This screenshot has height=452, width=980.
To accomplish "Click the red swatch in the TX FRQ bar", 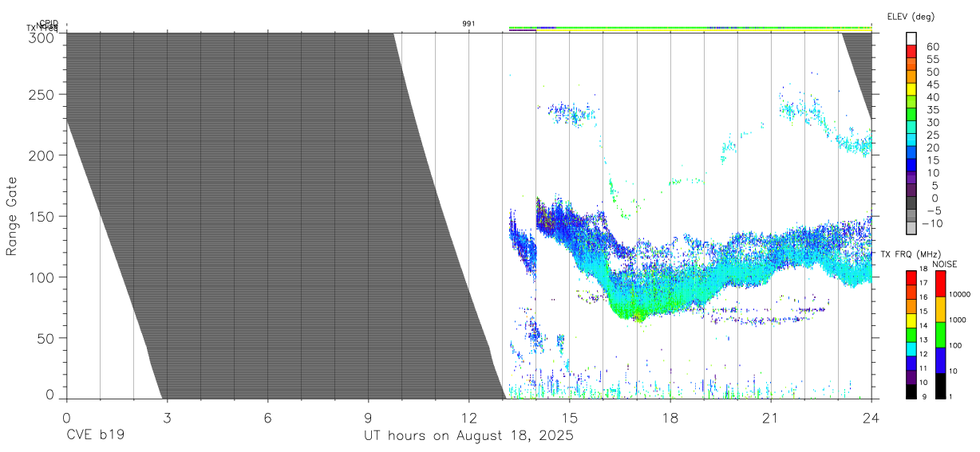I will (x=911, y=278).
